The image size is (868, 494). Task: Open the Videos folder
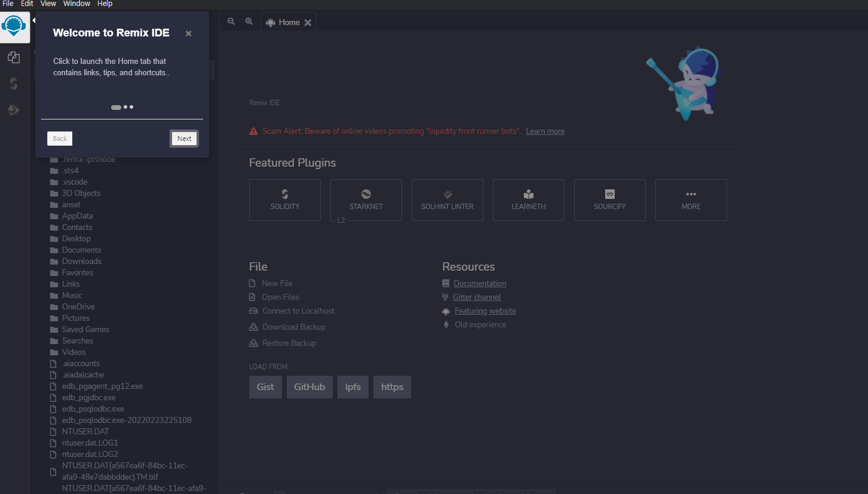(x=73, y=352)
